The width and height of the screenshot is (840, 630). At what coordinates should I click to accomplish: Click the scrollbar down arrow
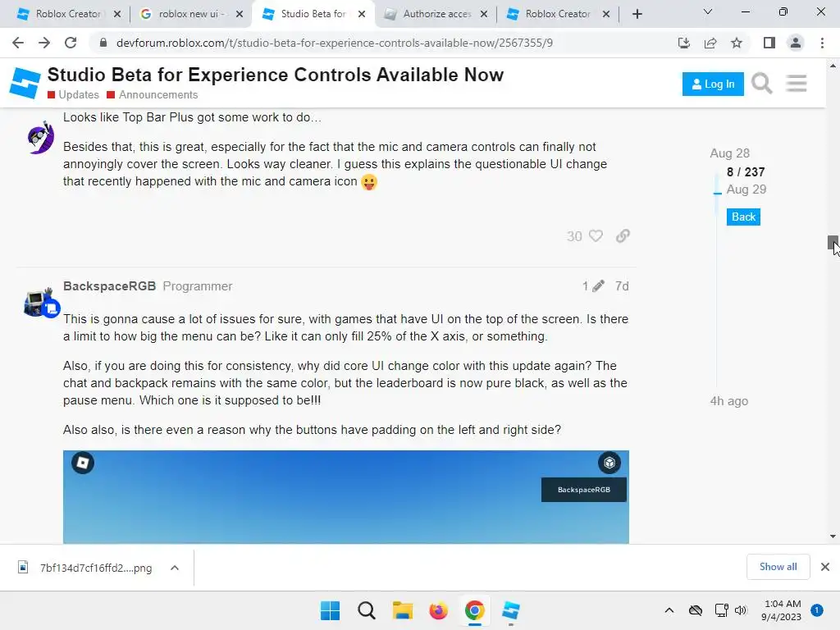coord(833,536)
